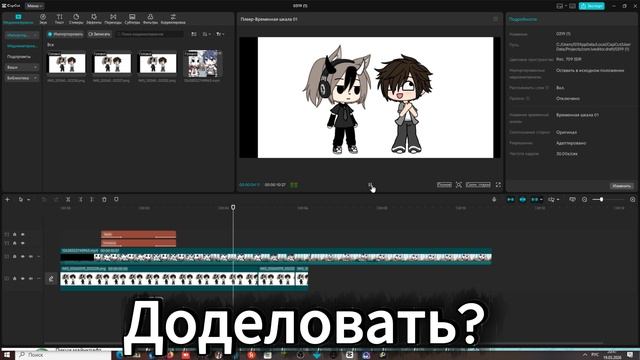This screenshot has width=640, height=360.
Task: Open the Фильтры tab
Action: point(150,19)
